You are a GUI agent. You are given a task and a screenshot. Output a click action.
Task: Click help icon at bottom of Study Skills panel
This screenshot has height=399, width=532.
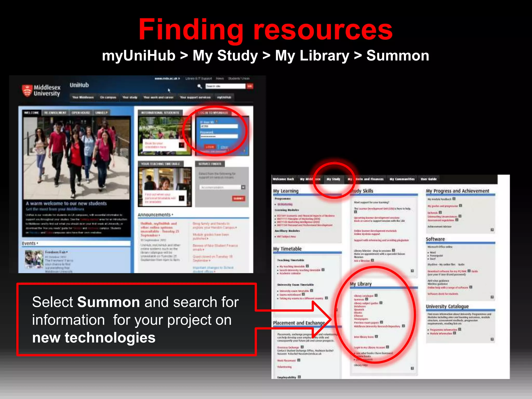click(412, 271)
